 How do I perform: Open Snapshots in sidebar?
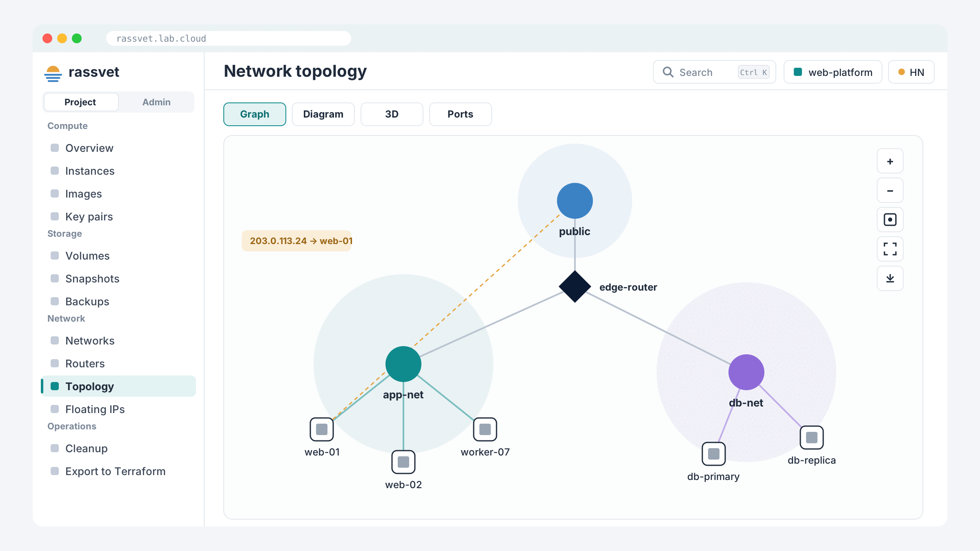[118, 278]
